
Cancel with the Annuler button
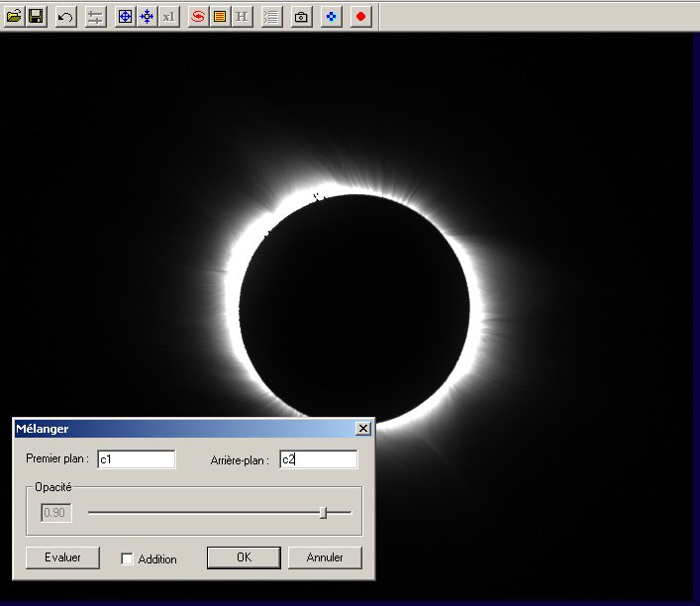325,557
